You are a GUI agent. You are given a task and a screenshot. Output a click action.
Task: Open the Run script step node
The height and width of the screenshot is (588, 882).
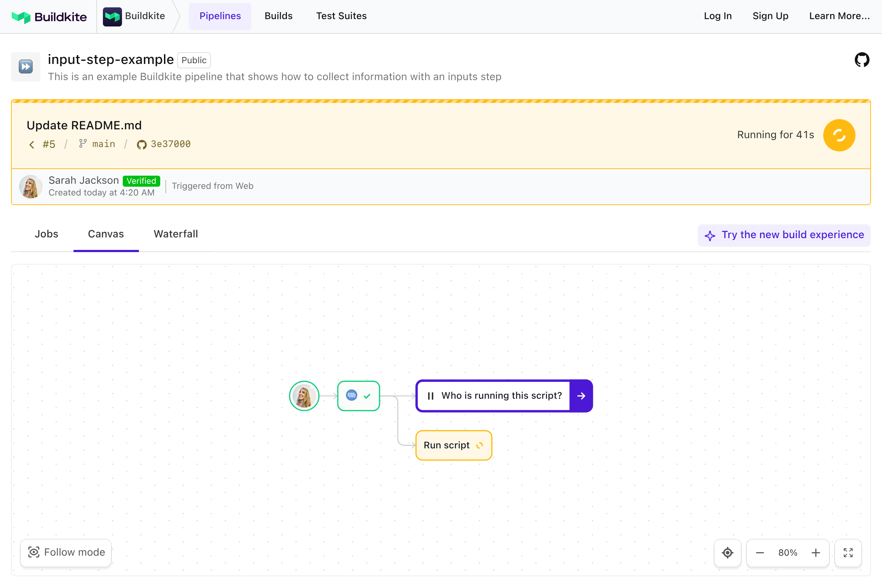(x=453, y=445)
